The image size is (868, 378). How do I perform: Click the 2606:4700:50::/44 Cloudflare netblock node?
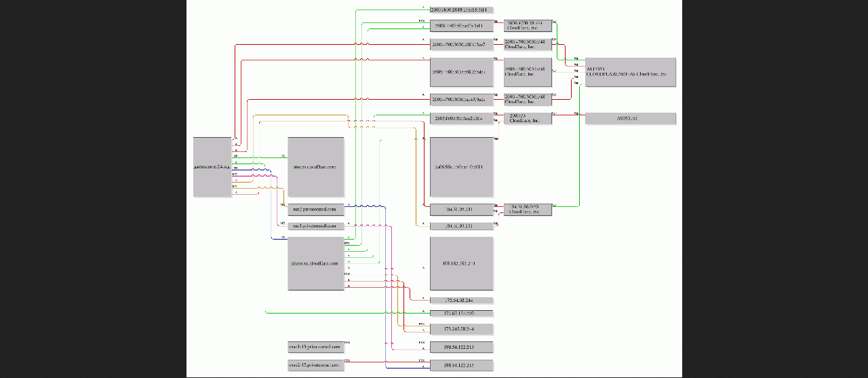(528, 26)
